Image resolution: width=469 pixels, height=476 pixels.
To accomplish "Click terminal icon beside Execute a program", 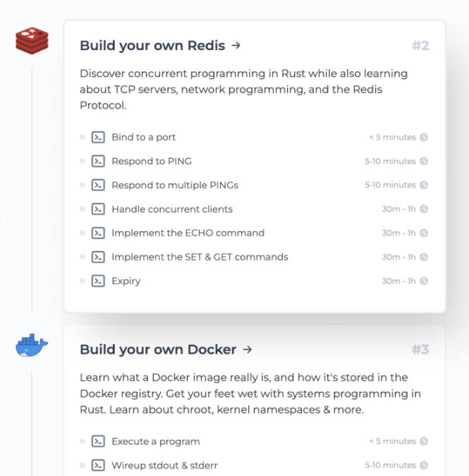I will click(99, 442).
